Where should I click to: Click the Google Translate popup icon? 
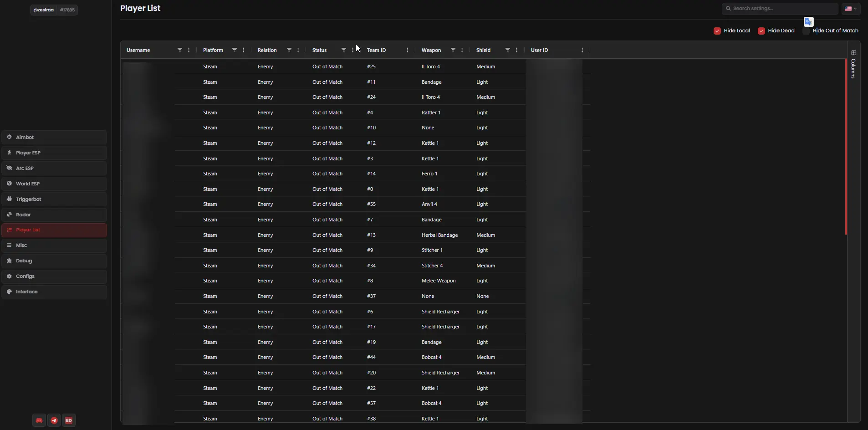808,22
